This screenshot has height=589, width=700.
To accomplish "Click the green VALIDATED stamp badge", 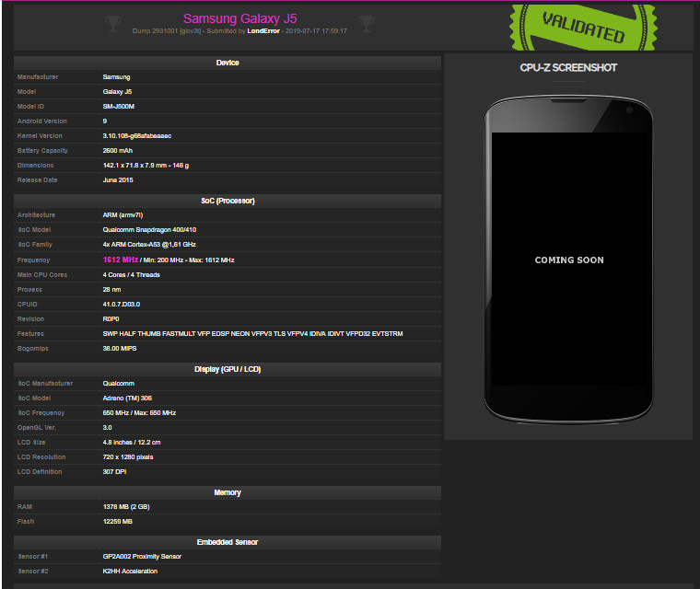I will [583, 28].
